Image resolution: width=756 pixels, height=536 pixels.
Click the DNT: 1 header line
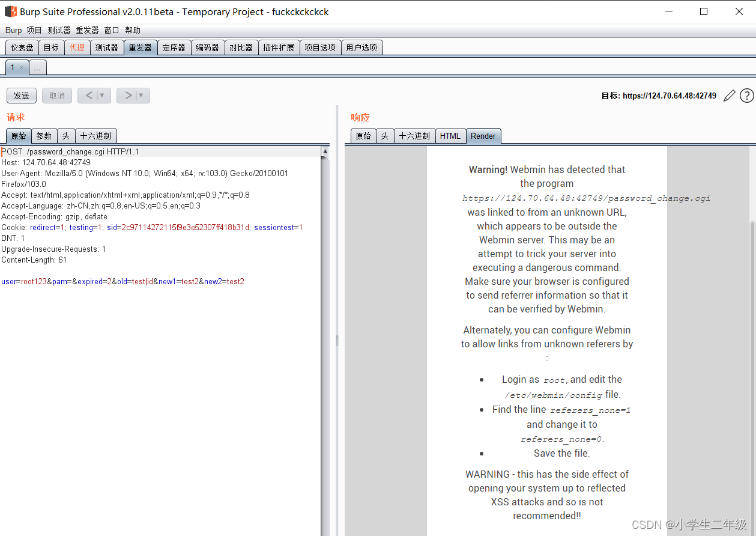13,238
